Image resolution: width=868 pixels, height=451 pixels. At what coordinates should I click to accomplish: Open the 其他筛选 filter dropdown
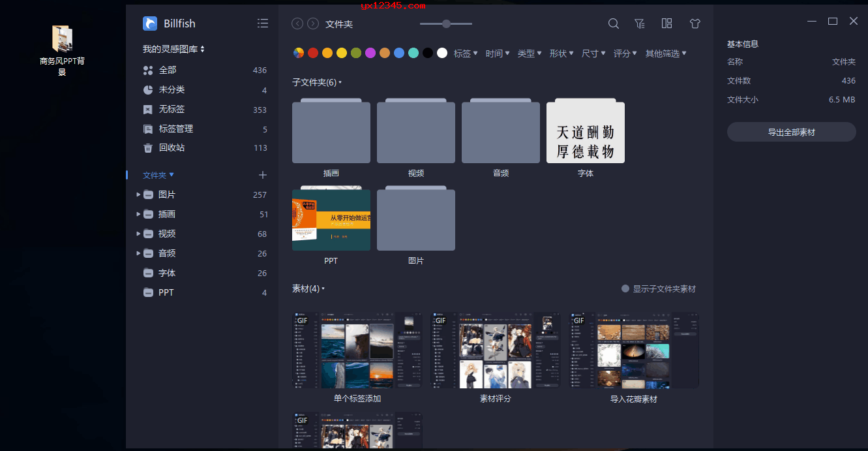click(x=666, y=54)
